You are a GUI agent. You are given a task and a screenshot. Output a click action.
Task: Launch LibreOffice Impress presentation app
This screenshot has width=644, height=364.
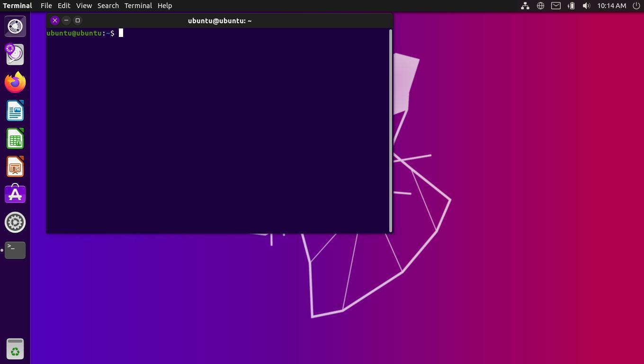pyautogui.click(x=15, y=167)
